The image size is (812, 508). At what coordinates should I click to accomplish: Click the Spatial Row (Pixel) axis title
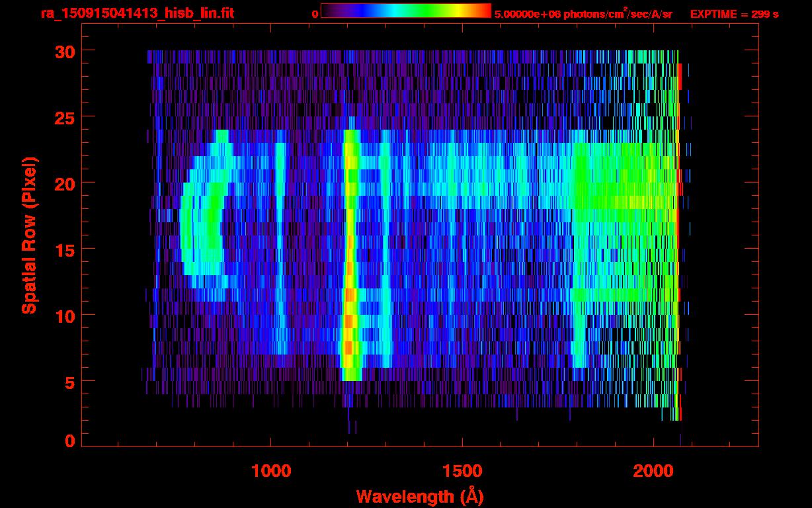(x=28, y=235)
